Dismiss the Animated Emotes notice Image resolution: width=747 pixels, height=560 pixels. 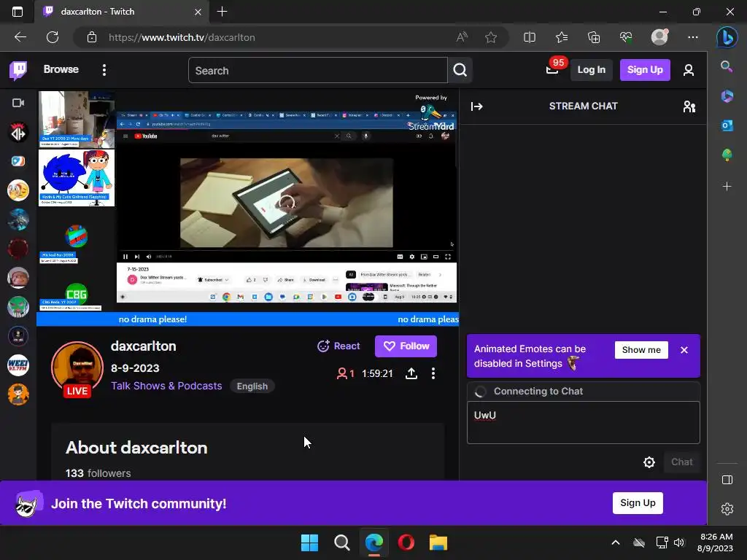pyautogui.click(x=684, y=350)
